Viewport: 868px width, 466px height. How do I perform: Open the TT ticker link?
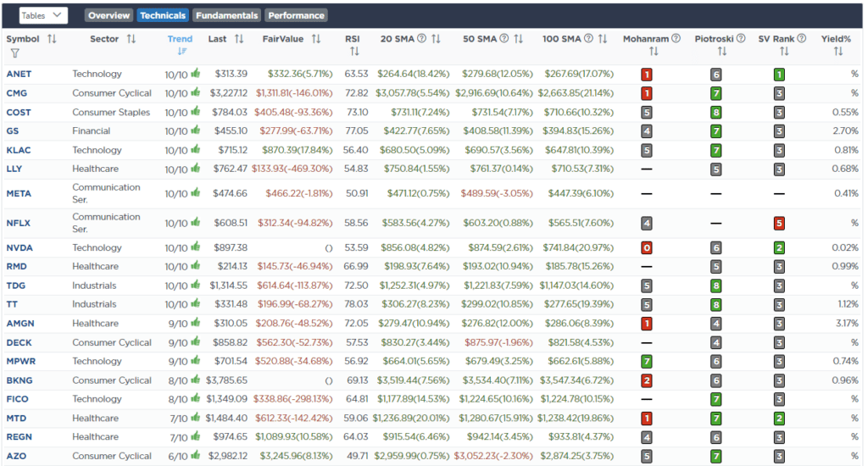coord(12,304)
